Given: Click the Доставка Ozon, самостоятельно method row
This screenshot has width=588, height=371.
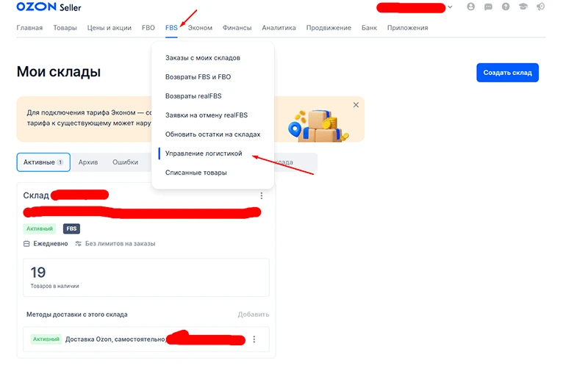Looking at the screenshot, I should point(146,339).
